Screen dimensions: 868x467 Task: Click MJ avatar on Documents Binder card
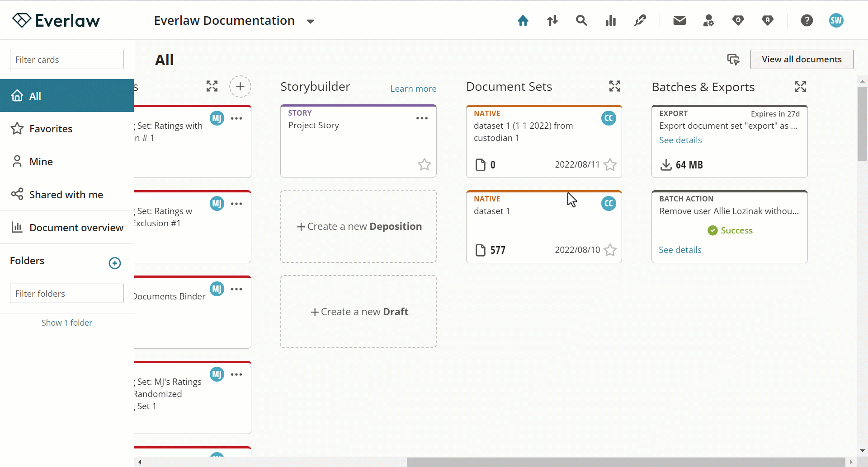coord(217,289)
